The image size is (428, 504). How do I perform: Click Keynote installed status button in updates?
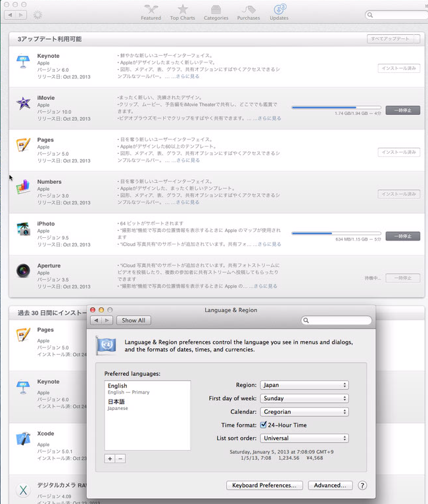[398, 68]
